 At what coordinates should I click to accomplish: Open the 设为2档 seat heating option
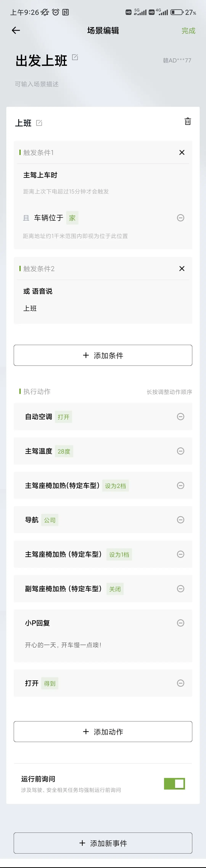116,486
